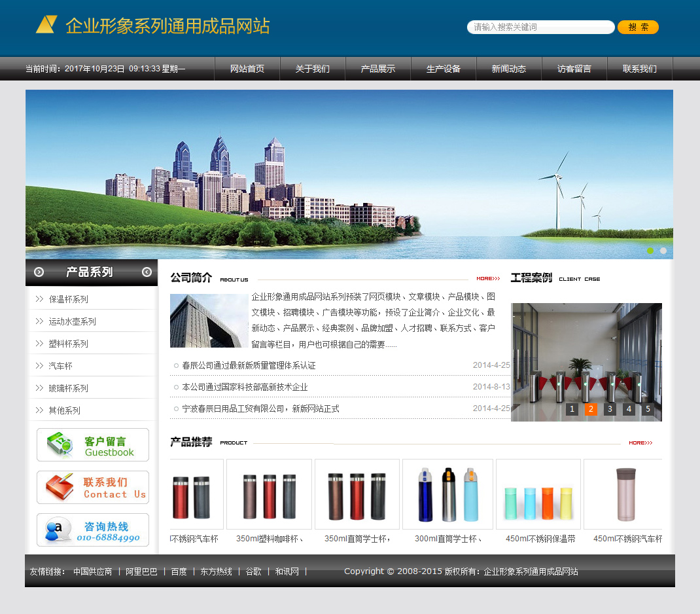
Task: Expand the 保温杯系列 category
Action: pos(68,299)
